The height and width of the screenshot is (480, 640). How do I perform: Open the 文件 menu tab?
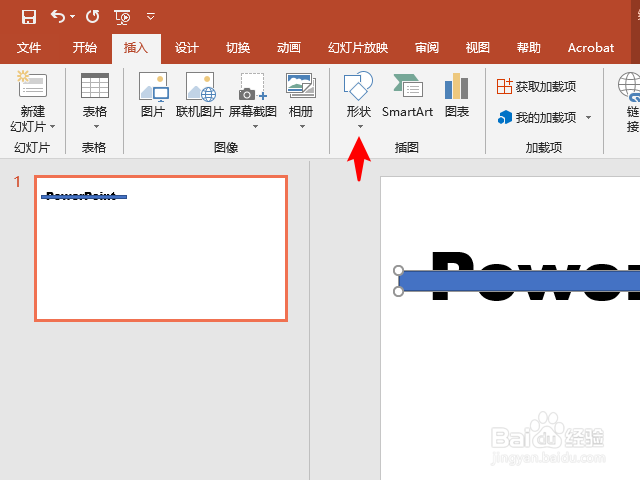point(29,48)
